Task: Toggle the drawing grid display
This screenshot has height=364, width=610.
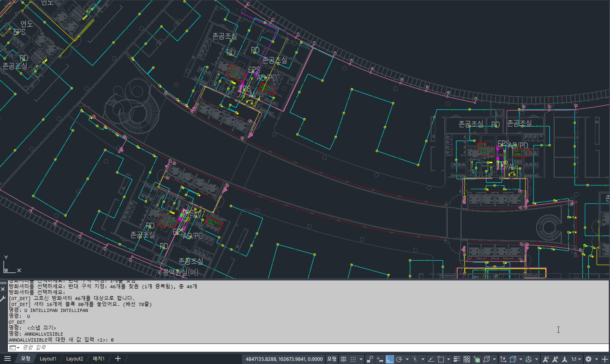Action: [343, 359]
